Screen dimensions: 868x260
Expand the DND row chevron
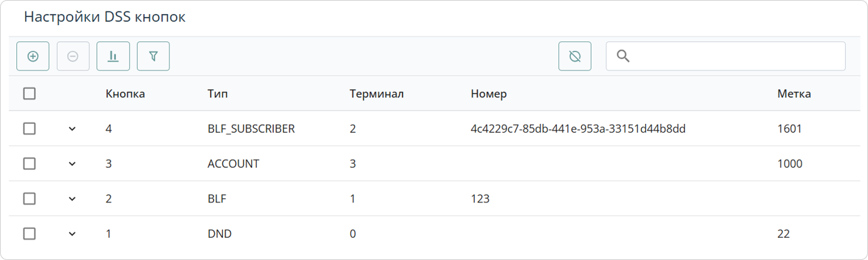pyautogui.click(x=73, y=234)
